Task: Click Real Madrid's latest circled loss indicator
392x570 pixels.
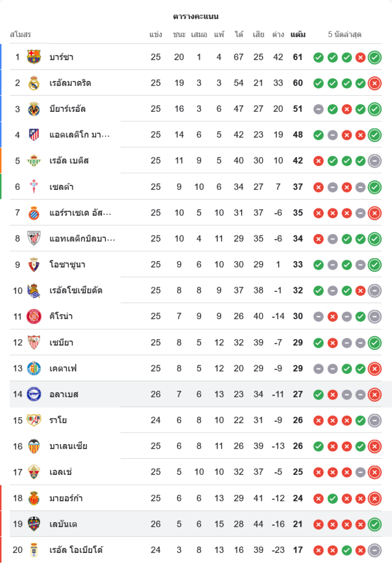Action: [374, 83]
